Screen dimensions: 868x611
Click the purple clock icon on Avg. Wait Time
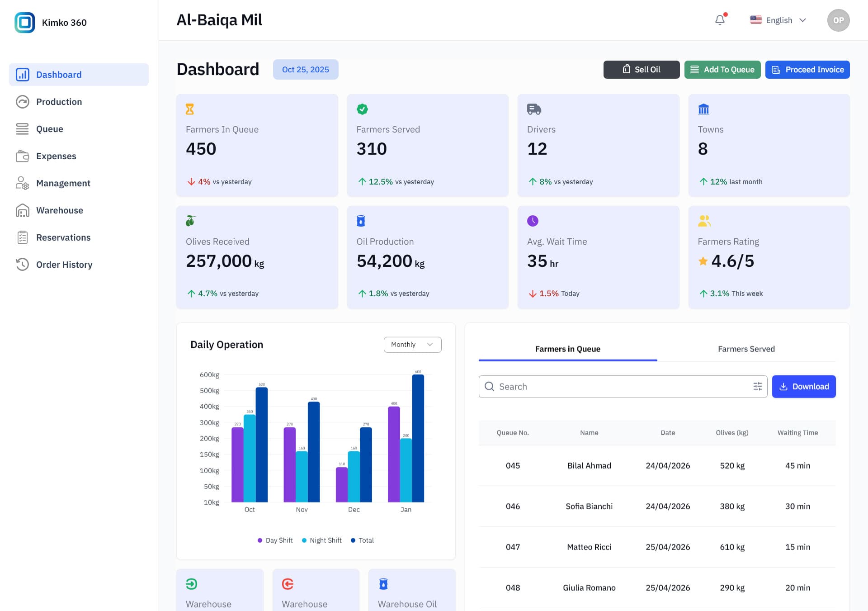pyautogui.click(x=533, y=221)
